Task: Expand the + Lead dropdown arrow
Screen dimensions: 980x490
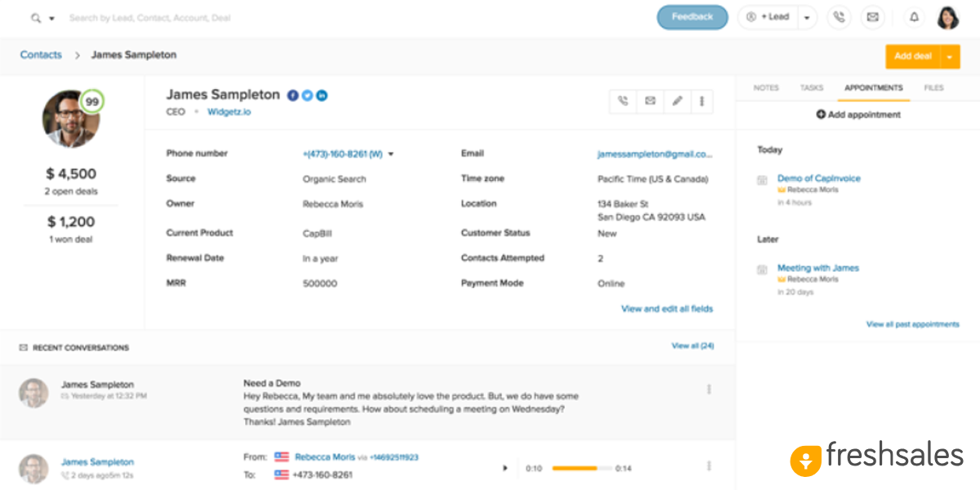Action: pyautogui.click(x=807, y=17)
